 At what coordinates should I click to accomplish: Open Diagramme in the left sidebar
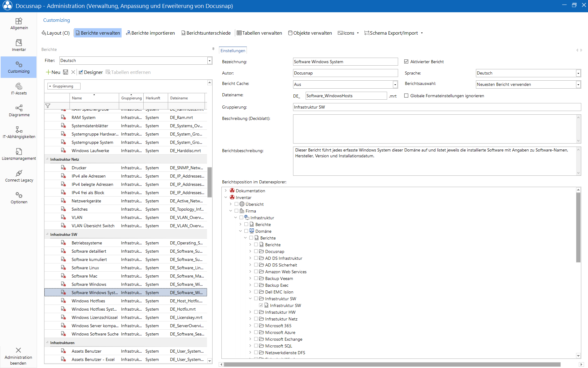[x=19, y=110]
